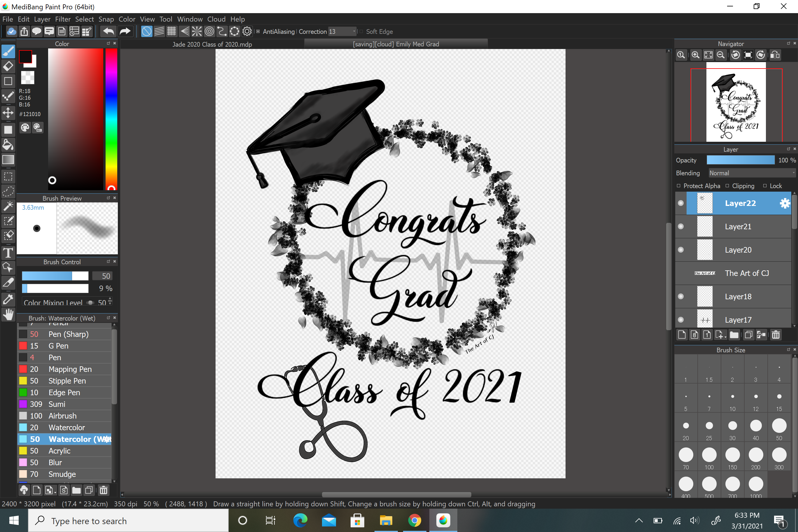The height and width of the screenshot is (532, 798).
Task: Switch to Jade 2020 Class of 2020.mdp tab
Action: 212,44
